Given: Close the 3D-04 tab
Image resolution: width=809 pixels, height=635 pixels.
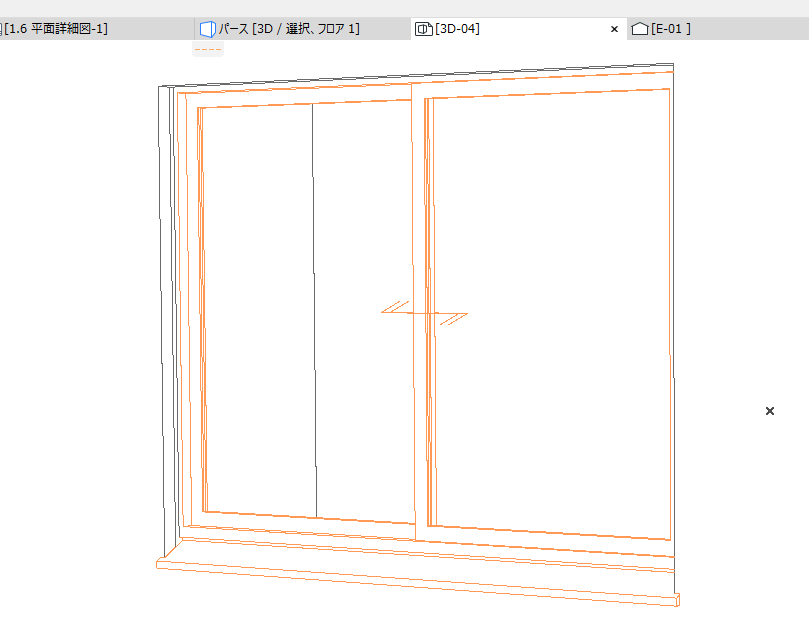Looking at the screenshot, I should pyautogui.click(x=614, y=29).
